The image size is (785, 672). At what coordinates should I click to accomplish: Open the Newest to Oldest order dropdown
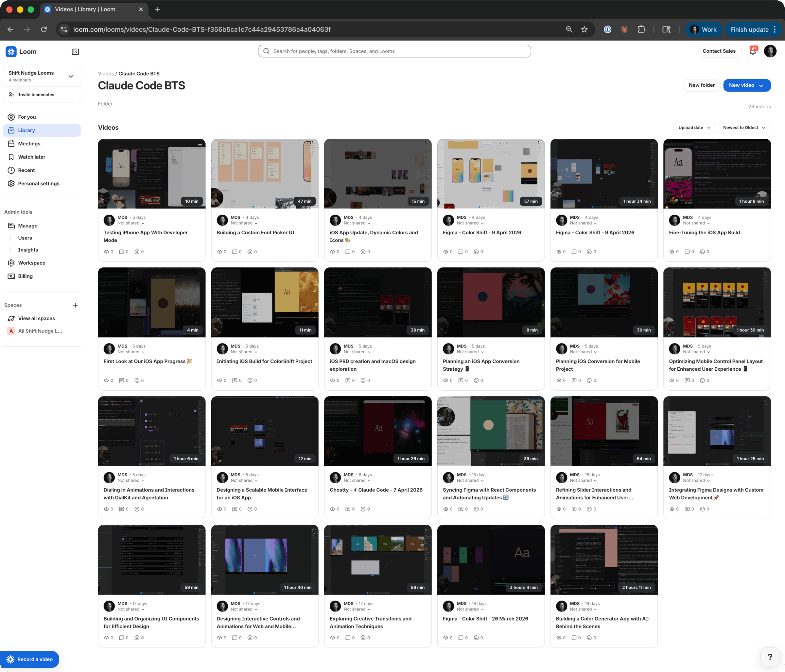(744, 128)
